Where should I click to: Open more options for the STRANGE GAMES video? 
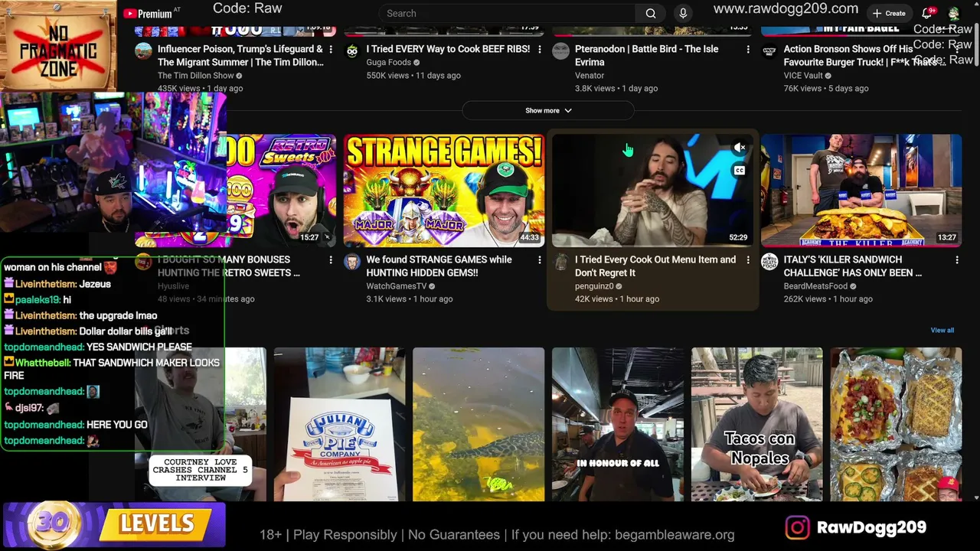click(540, 260)
